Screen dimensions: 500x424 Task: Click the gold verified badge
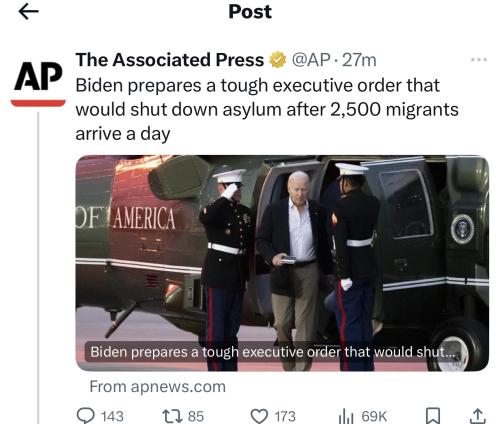[278, 60]
